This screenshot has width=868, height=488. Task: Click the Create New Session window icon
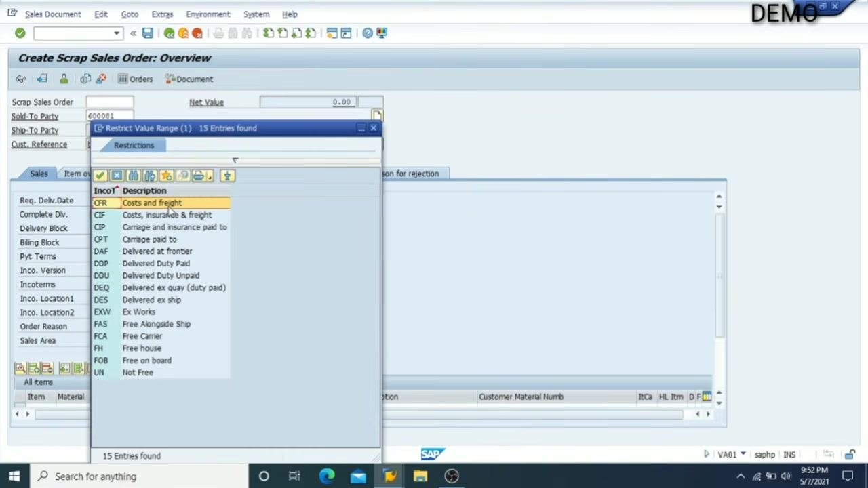pyautogui.click(x=332, y=33)
